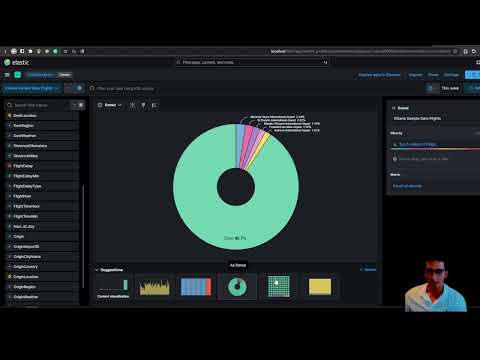Click the browser address bar
The image size is (480, 360).
[x=362, y=51]
